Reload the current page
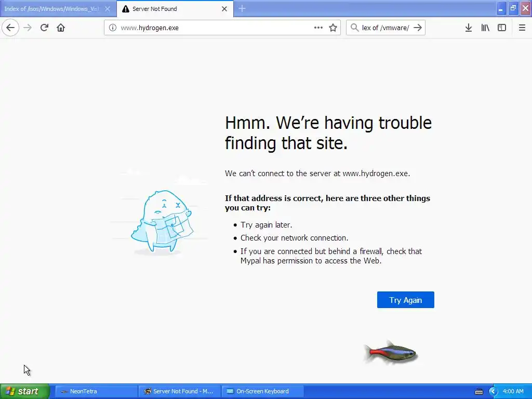Viewport: 532px width, 399px height. click(44, 28)
